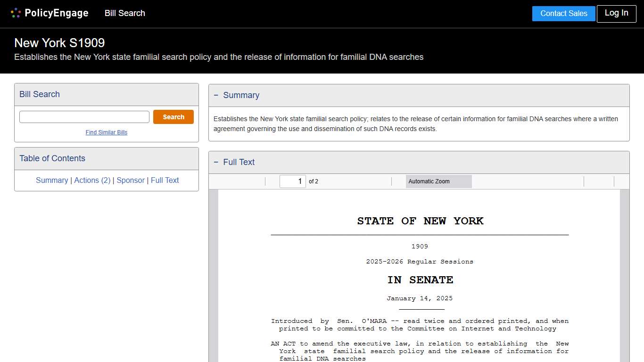Open the Actions (2) link
The height and width of the screenshot is (362, 644).
point(92,180)
